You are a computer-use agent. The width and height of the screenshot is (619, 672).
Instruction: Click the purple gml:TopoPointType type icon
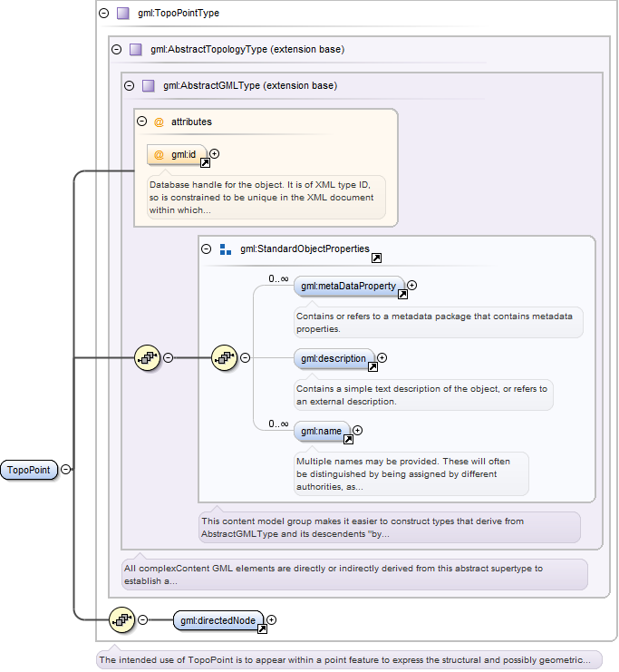[123, 14]
